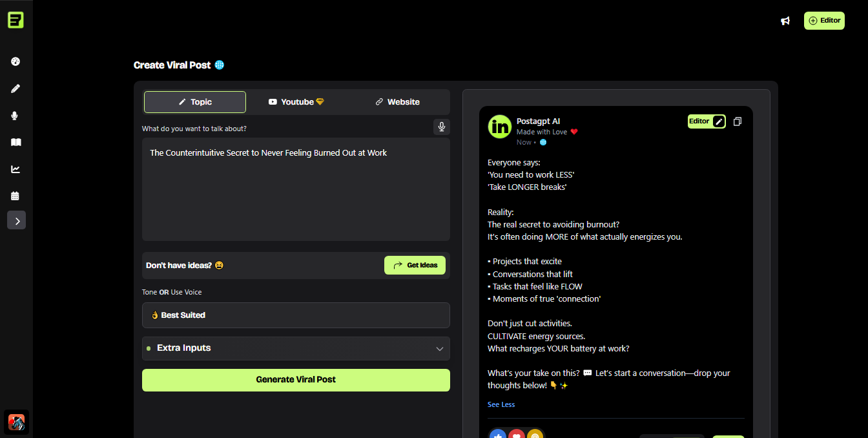This screenshot has width=868, height=438.
Task: Select the Topic tab
Action: click(195, 102)
